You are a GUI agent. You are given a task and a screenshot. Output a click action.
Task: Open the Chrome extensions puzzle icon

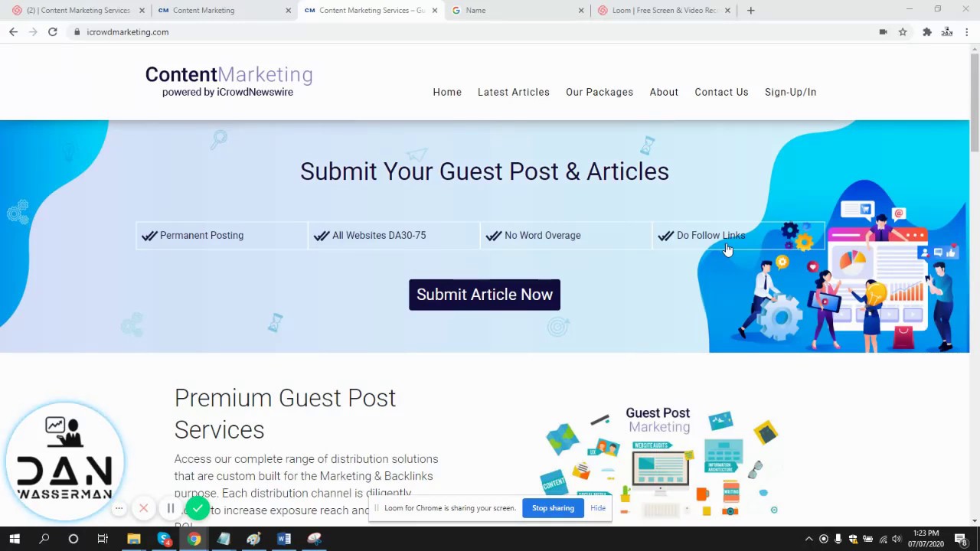(x=926, y=32)
